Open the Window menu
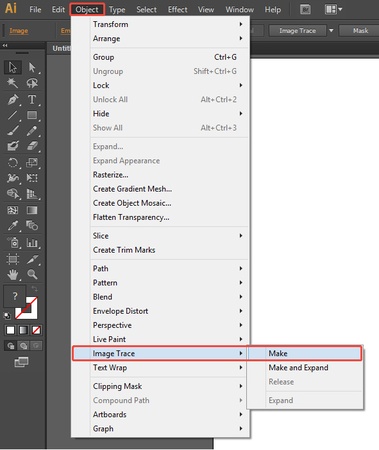Viewport: 379px width, 450px height. (240, 10)
